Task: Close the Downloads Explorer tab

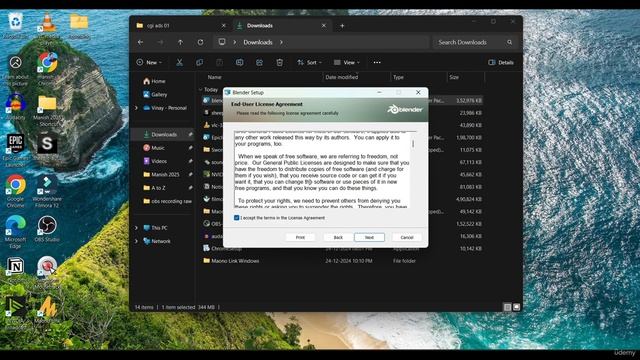Action: pyautogui.click(x=324, y=25)
